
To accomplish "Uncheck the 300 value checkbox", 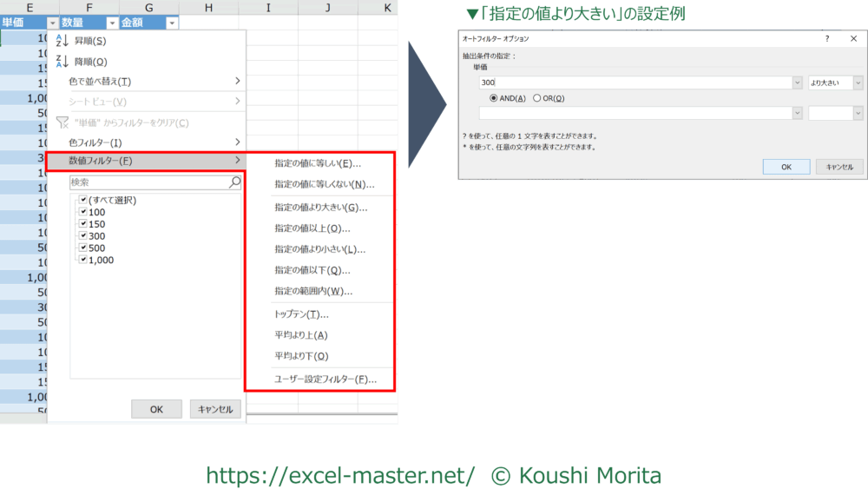I will tap(83, 236).
